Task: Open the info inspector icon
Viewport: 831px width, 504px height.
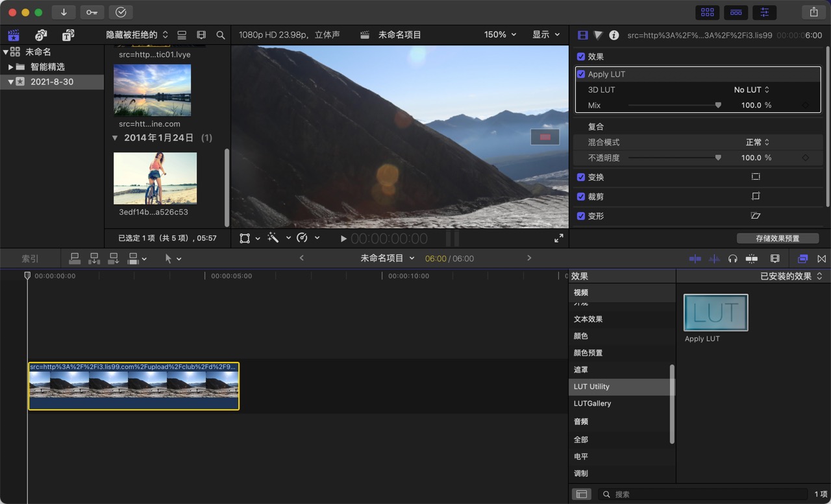Action: pyautogui.click(x=614, y=35)
